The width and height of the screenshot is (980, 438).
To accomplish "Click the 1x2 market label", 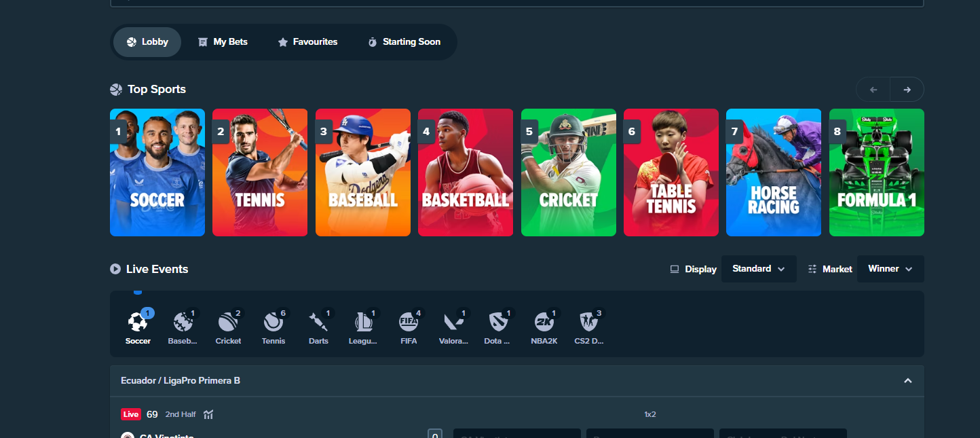I will (650, 414).
